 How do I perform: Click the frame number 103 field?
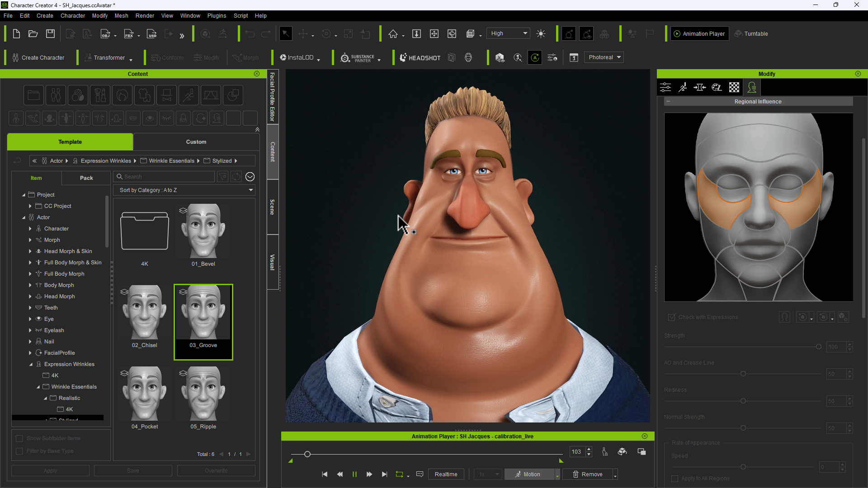(577, 452)
